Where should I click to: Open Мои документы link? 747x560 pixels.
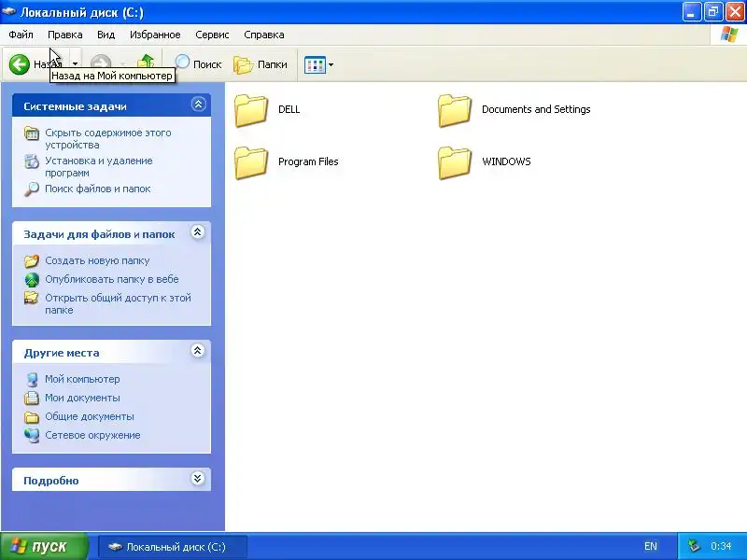82,398
